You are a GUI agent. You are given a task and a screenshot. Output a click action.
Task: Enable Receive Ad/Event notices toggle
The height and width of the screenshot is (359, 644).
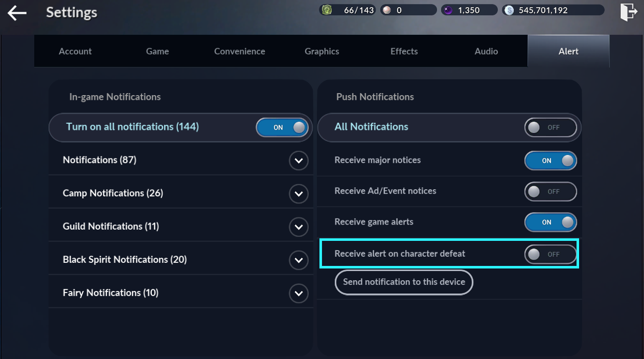550,192
